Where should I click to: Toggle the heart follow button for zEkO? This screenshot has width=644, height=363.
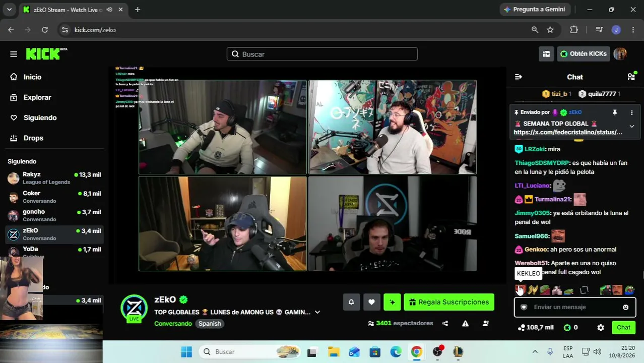pyautogui.click(x=371, y=302)
